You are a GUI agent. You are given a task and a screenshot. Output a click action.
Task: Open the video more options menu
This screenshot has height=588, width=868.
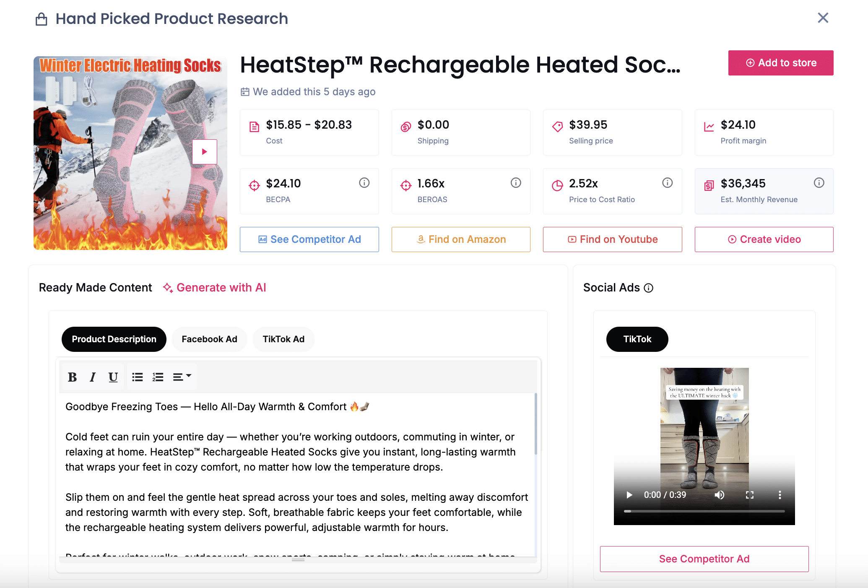click(780, 495)
